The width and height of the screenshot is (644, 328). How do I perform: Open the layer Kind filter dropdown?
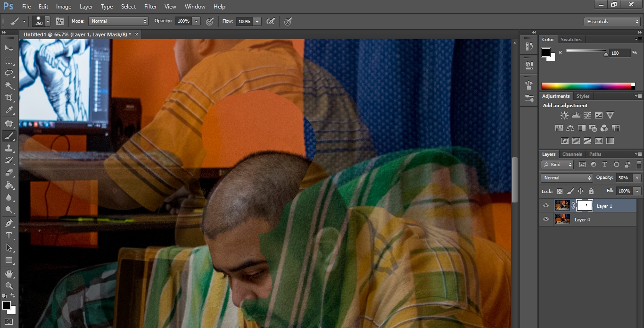click(557, 165)
